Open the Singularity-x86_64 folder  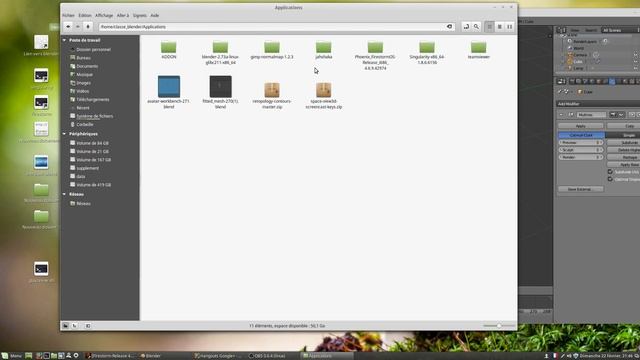point(427,53)
